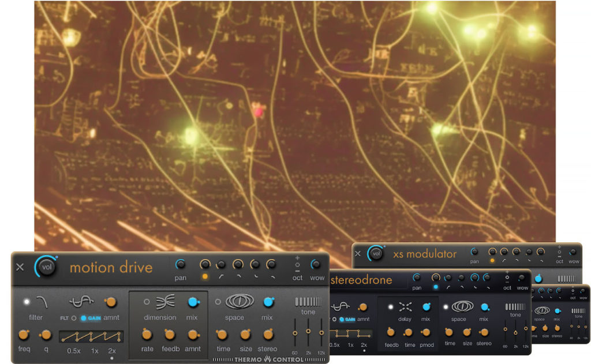Select the FLT modulation target radio
Viewport: 591px width, 364px height.
[x=74, y=318]
